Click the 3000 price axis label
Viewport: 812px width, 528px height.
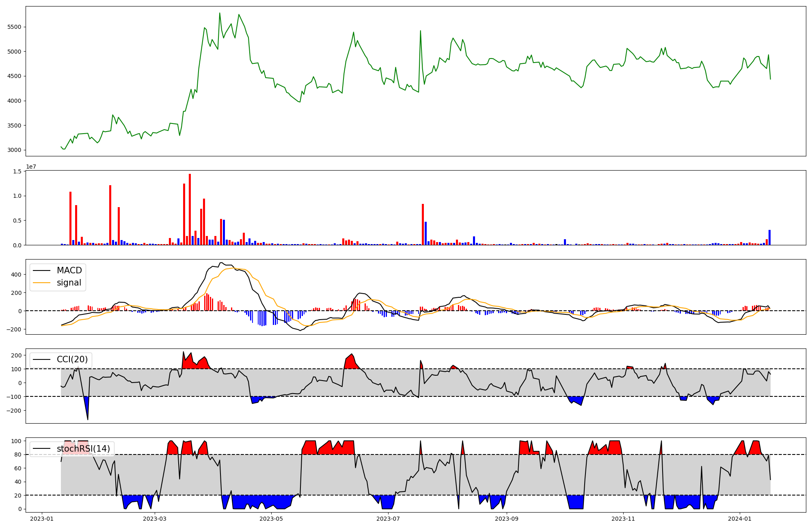(15, 150)
